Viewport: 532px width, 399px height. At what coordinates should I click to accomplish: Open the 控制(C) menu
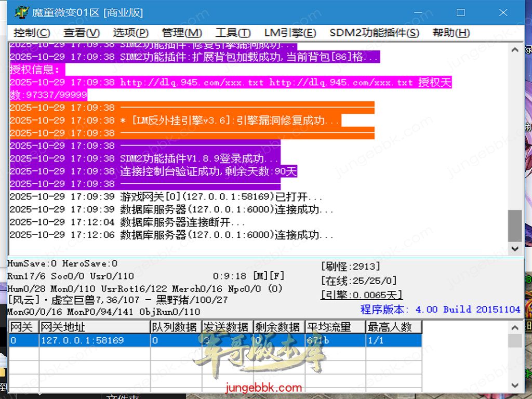coord(32,33)
